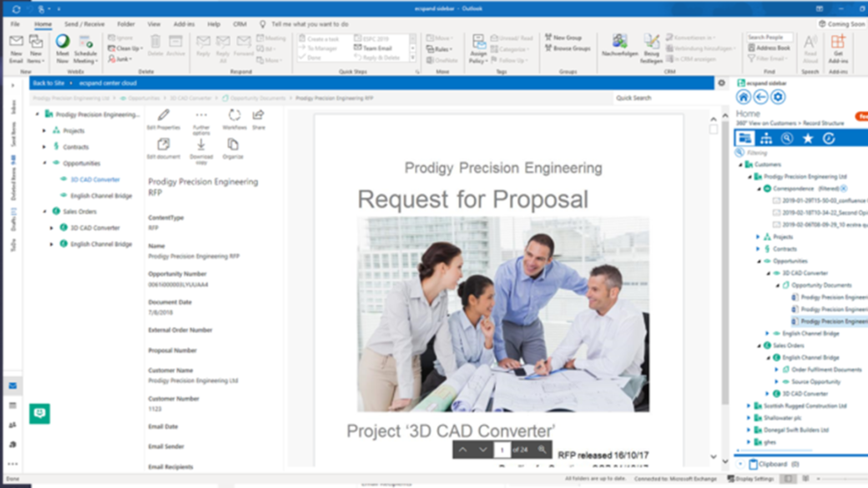Download a copy of the document

201,151
